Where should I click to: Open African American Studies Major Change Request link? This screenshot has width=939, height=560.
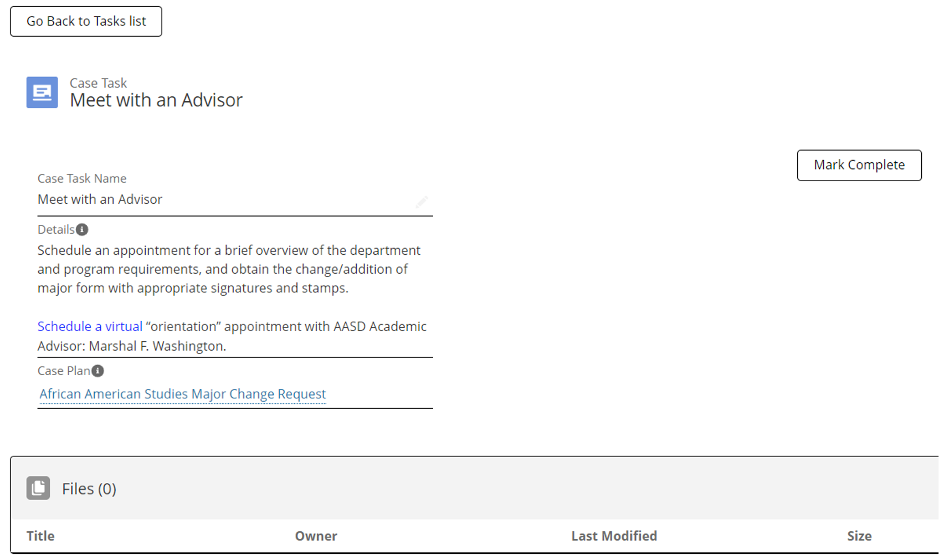tap(182, 394)
